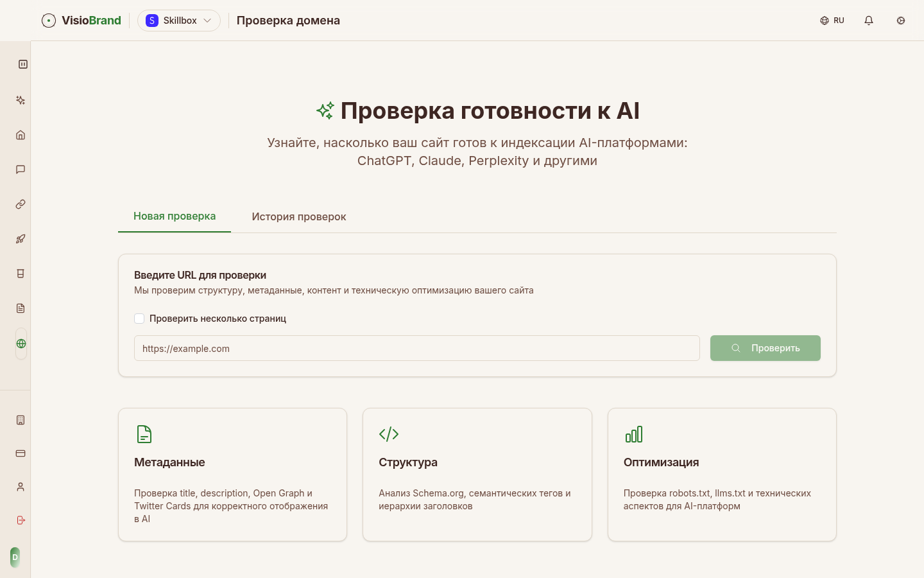This screenshot has height=578, width=924.
Task: Open the rocket launch section in the sidebar
Action: pos(20,239)
